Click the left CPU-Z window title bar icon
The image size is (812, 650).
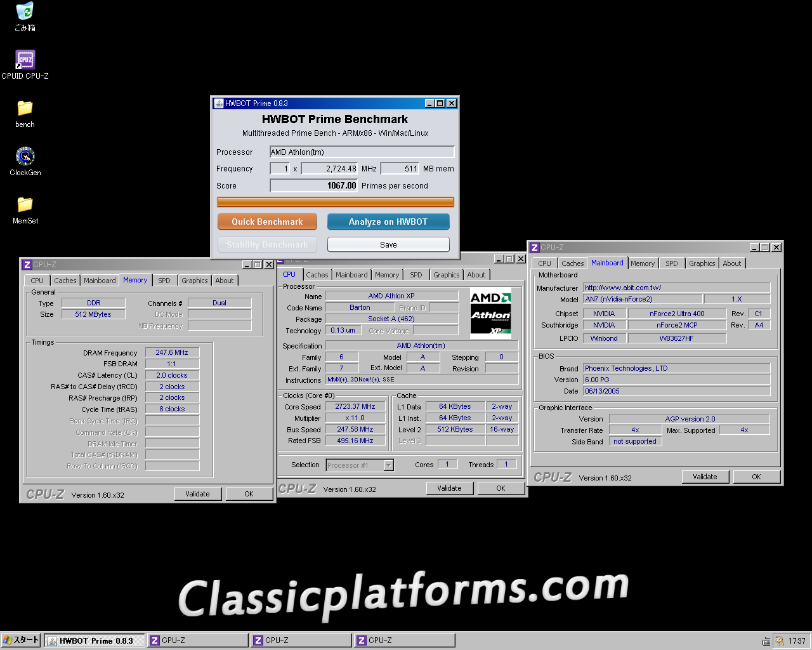(x=27, y=265)
